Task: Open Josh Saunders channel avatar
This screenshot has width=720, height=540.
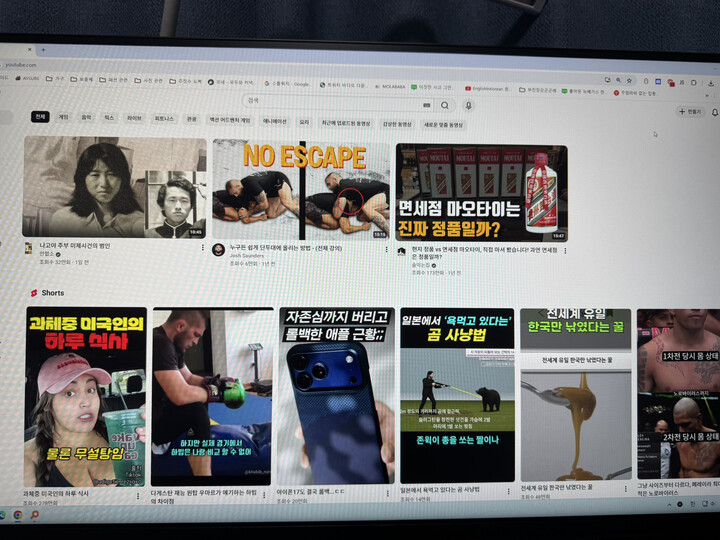Action: point(218,250)
